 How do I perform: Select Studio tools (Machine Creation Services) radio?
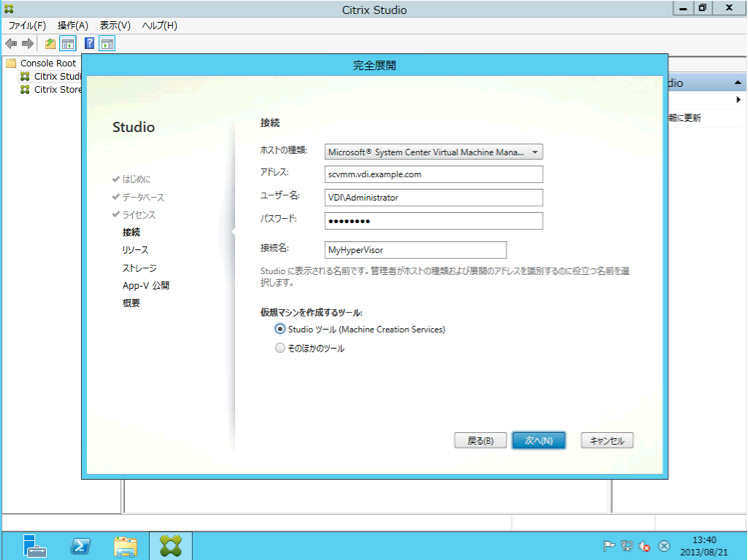pos(280,329)
